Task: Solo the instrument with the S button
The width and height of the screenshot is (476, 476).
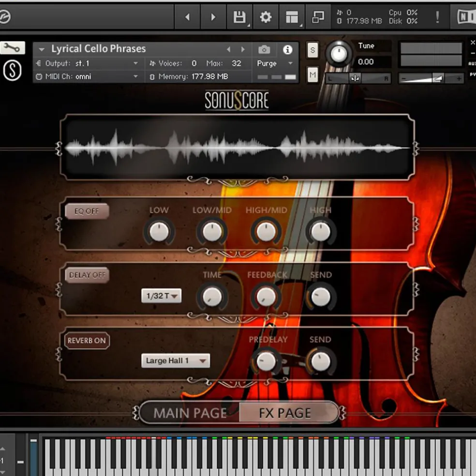Action: (312, 50)
